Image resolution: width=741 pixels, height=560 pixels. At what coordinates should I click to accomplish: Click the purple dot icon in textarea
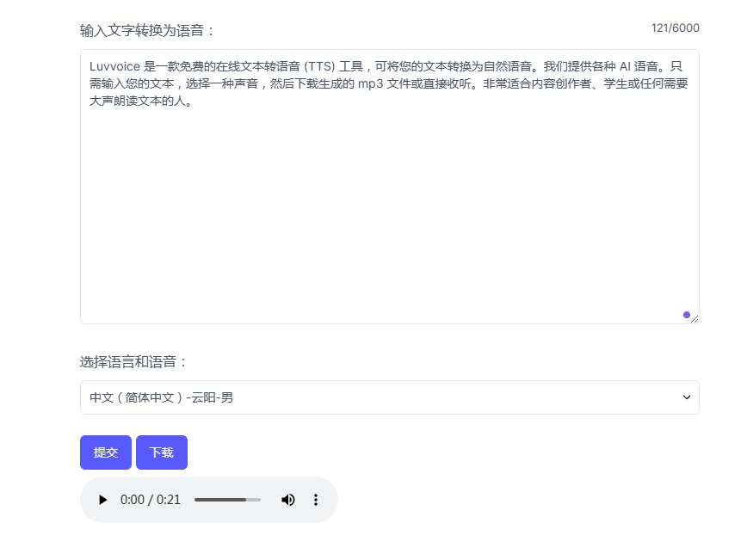point(687,315)
